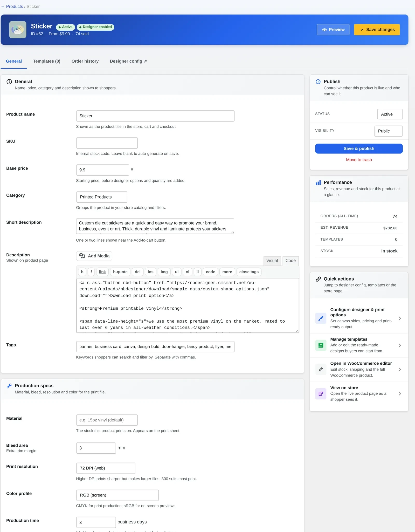Open the Status dropdown
Image resolution: width=415 pixels, height=532 pixels.
pyautogui.click(x=390, y=114)
